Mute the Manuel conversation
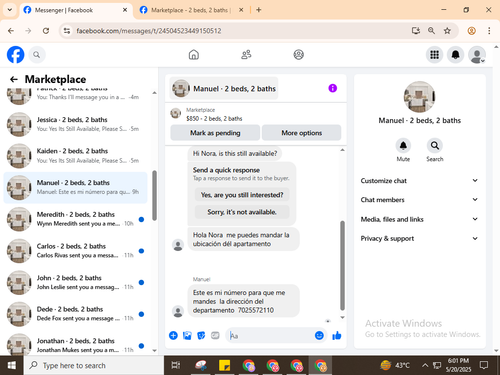This screenshot has width=500, height=375. click(x=403, y=146)
